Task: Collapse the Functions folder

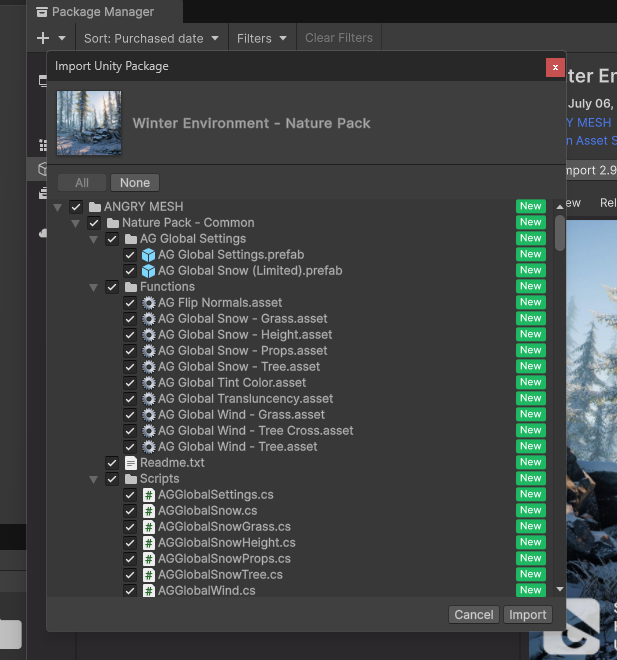Action: pos(94,287)
